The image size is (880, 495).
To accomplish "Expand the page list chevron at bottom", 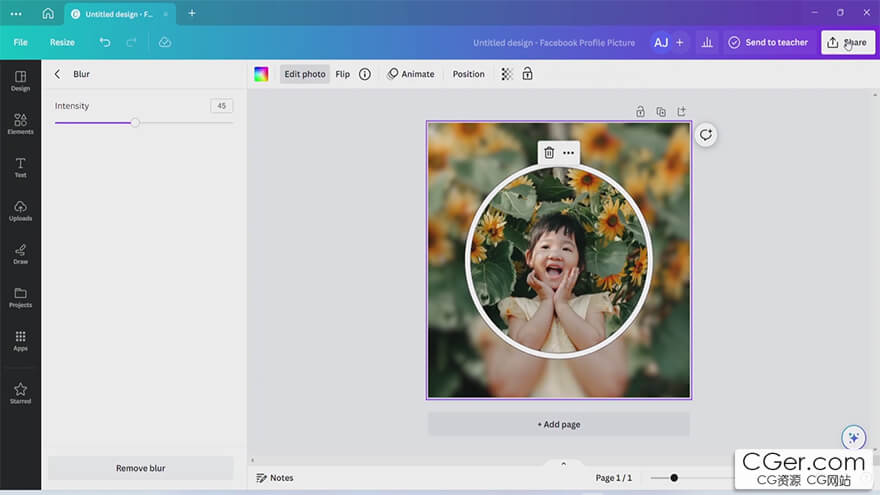I will (563, 463).
